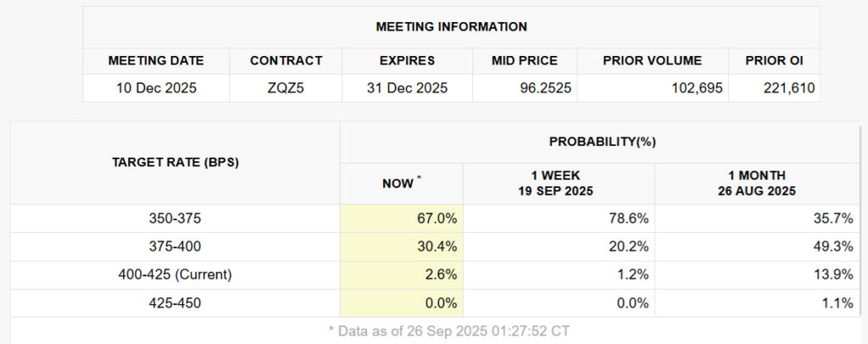Click the 10 Dec 2025 meeting date
This screenshot has width=868, height=344.
(x=156, y=88)
